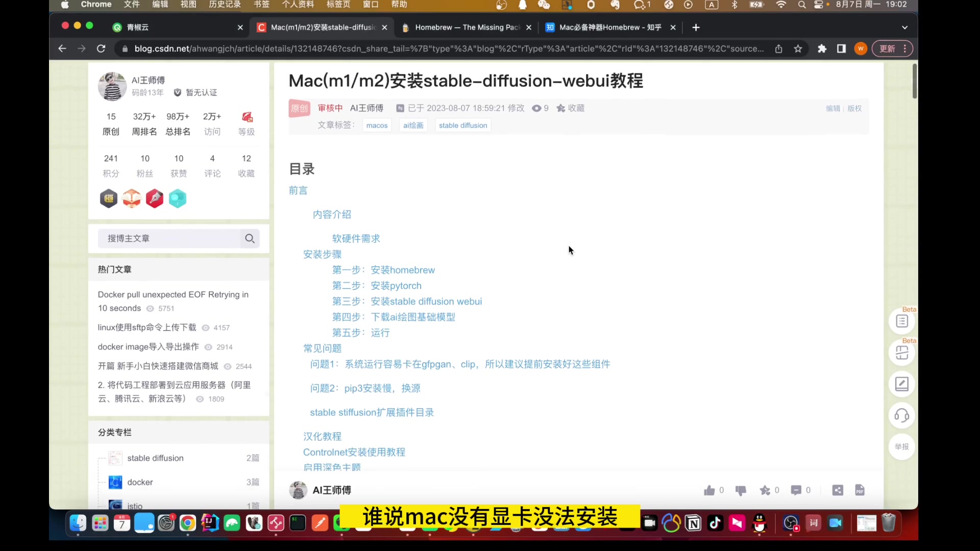
Task: Click the comment bubble icon
Action: (796, 490)
